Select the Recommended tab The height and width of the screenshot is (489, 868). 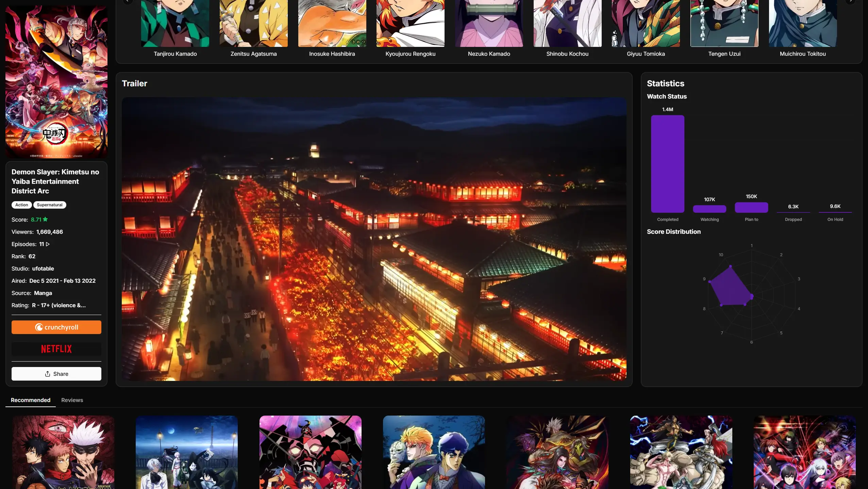(30, 400)
